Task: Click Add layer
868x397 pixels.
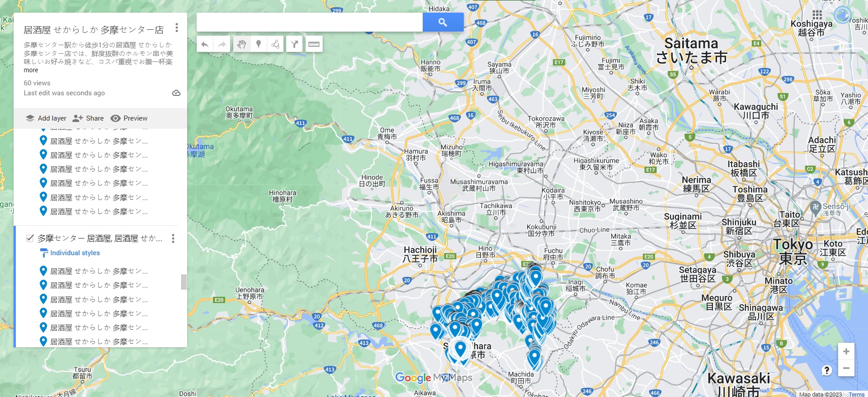Action: 46,118
